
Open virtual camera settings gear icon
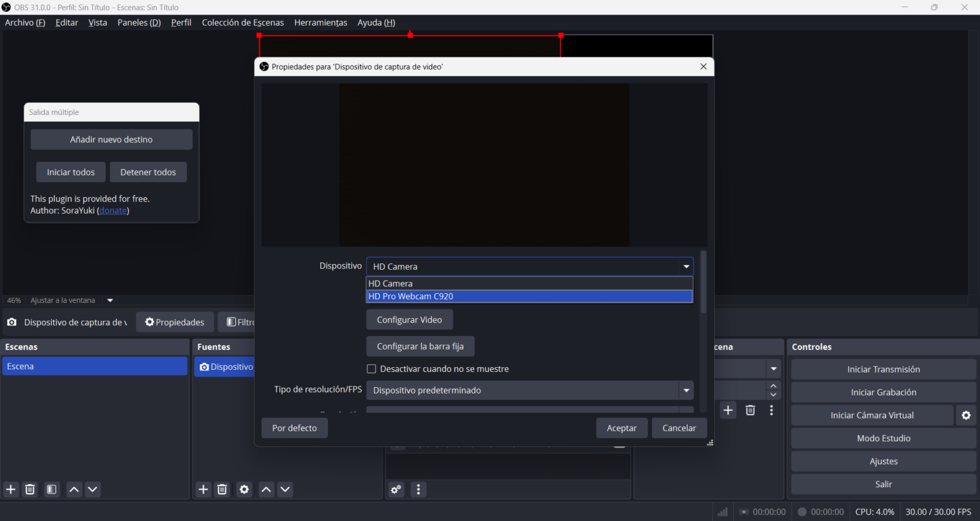click(x=966, y=415)
